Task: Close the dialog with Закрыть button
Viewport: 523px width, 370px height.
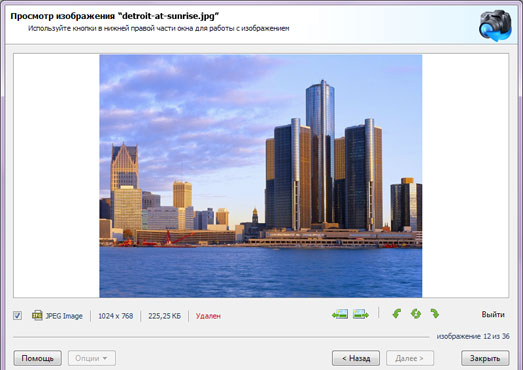Action: pyautogui.click(x=485, y=358)
